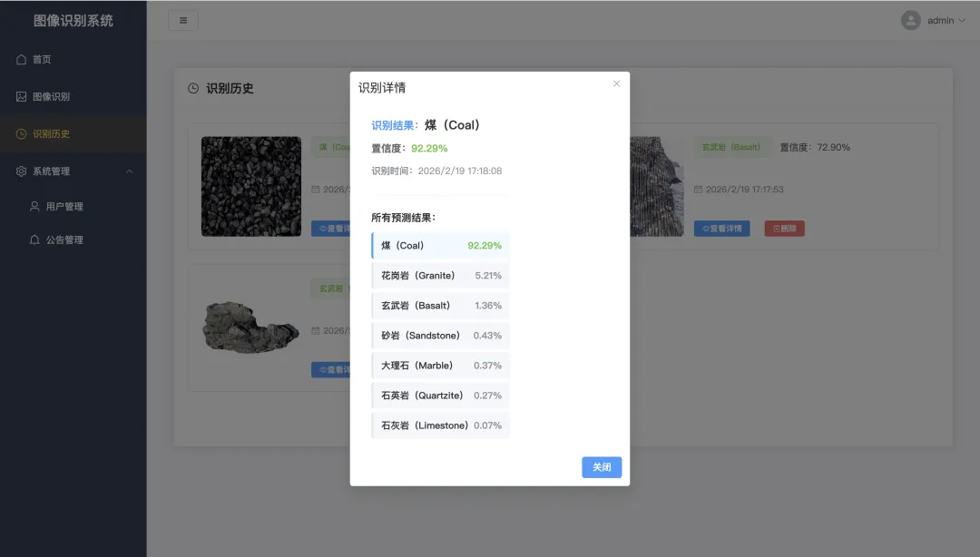Click the 玄武岩 (Basalt) tag with 72.90%
980x557 pixels.
pyautogui.click(x=731, y=148)
